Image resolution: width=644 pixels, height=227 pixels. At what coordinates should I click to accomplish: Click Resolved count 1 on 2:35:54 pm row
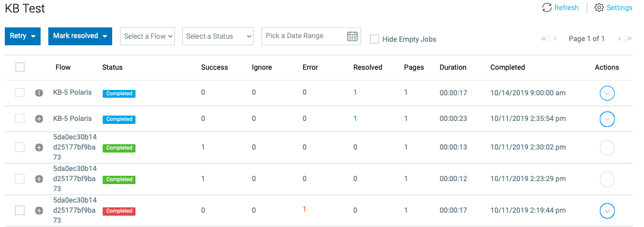355,119
